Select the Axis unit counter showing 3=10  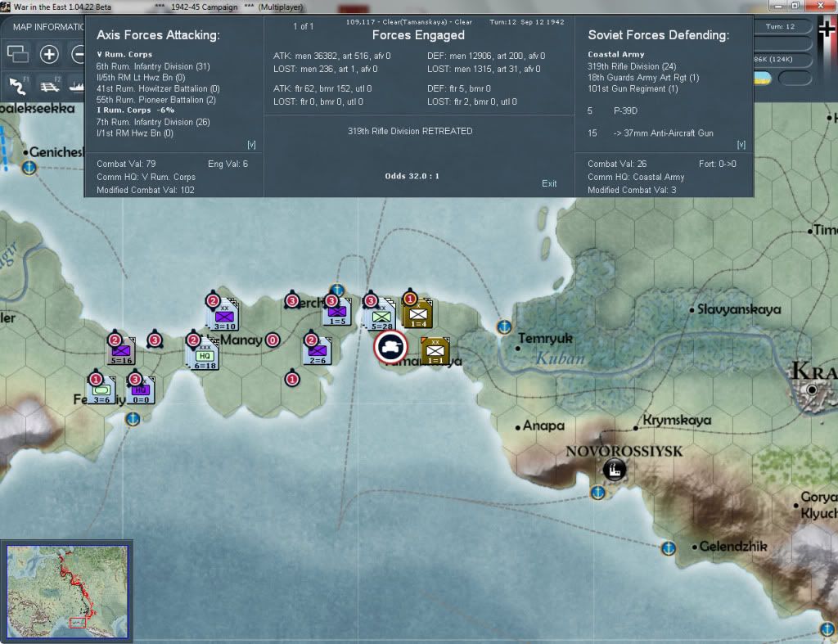tap(224, 316)
